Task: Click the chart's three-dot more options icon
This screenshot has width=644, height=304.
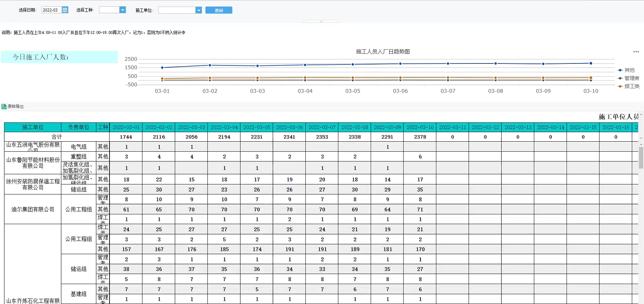Action: coord(636,52)
